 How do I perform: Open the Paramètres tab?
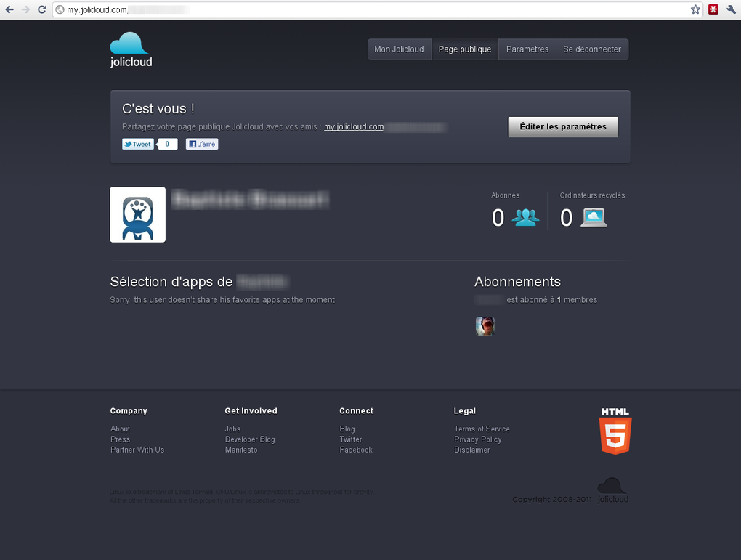click(526, 49)
